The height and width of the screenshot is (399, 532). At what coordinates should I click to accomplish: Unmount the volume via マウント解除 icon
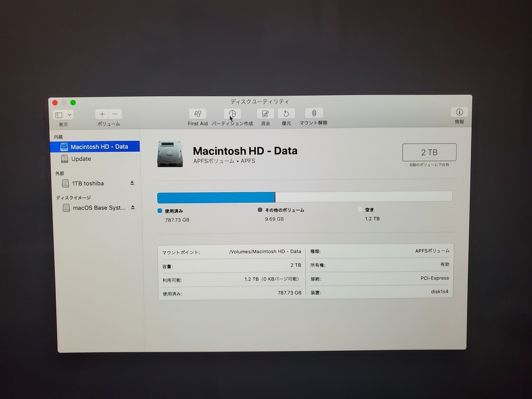[314, 113]
